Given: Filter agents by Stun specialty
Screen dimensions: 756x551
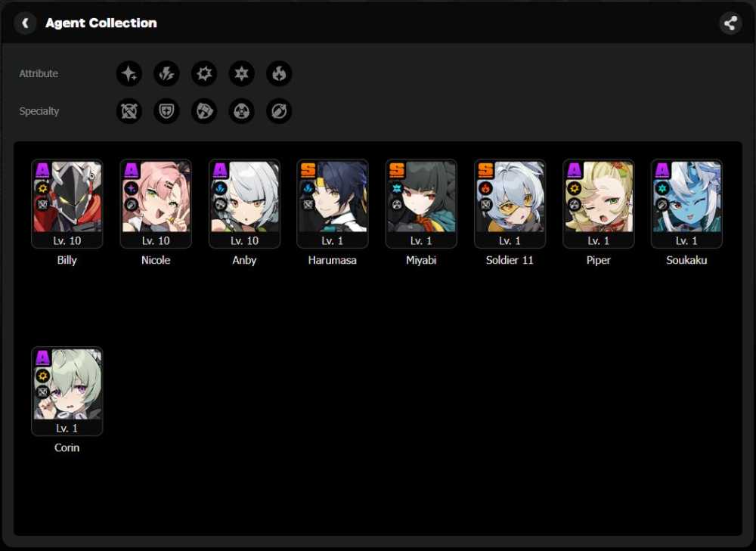Looking at the screenshot, I should [204, 111].
